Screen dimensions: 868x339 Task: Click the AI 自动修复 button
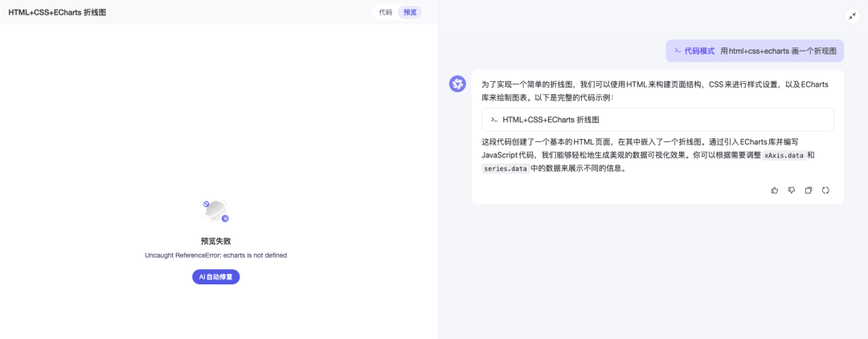(216, 276)
